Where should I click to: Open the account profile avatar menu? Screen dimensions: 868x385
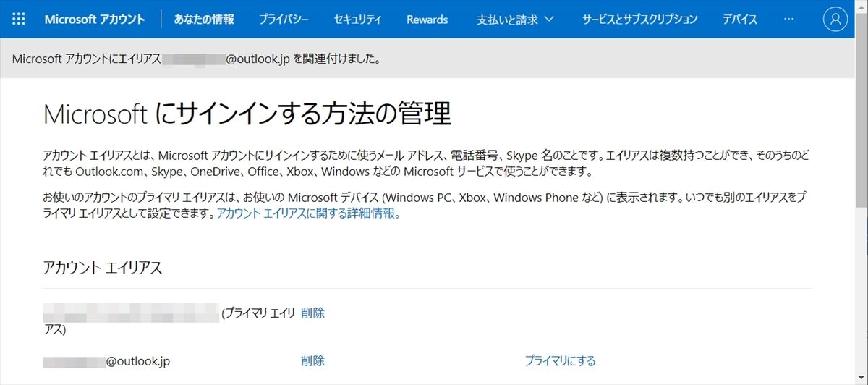tap(835, 20)
